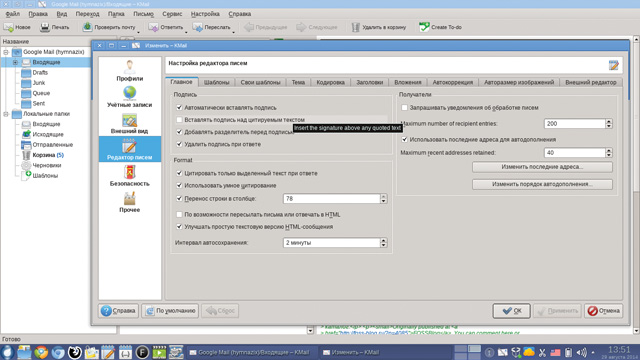Switch to the Шаблоны tab
The image size is (640, 360).
[216, 82]
